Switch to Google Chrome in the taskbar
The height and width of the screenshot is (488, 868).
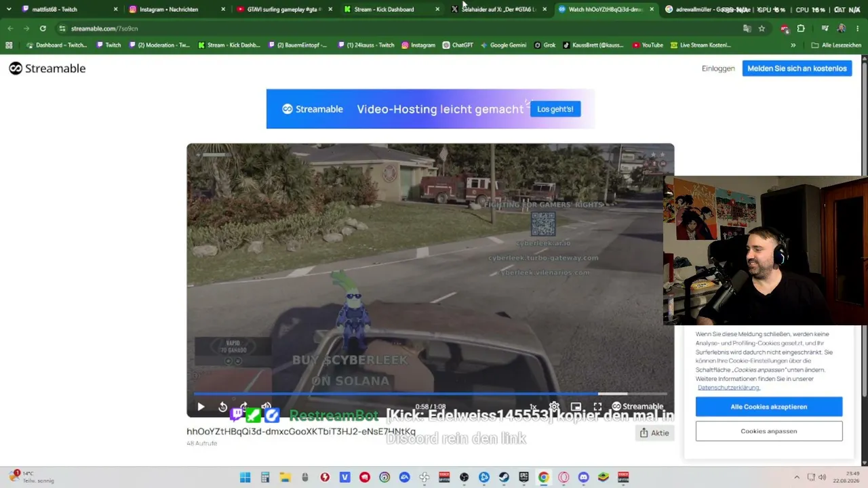coord(543,477)
